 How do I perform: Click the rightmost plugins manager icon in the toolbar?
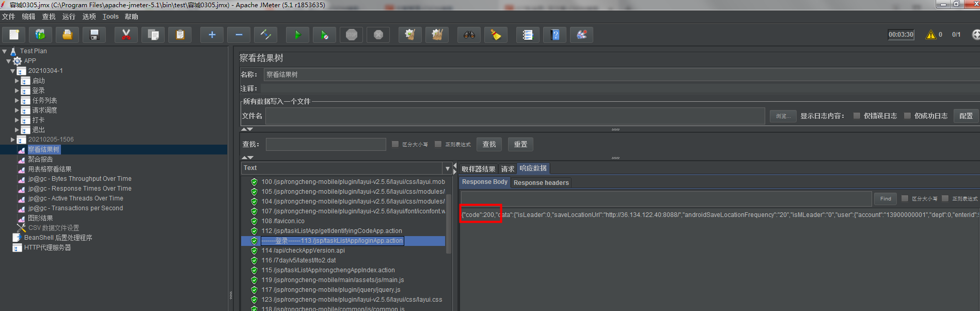click(x=581, y=35)
